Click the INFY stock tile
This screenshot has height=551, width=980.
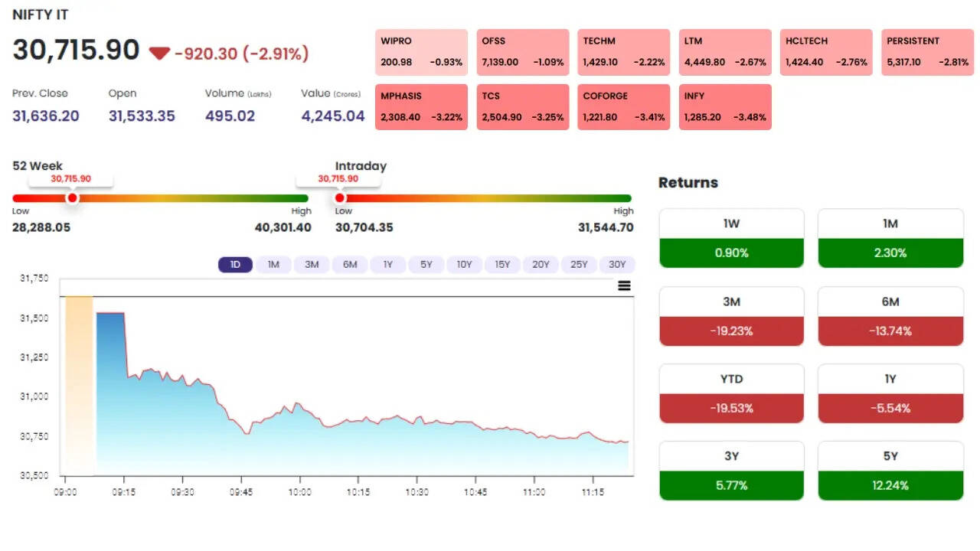(725, 107)
